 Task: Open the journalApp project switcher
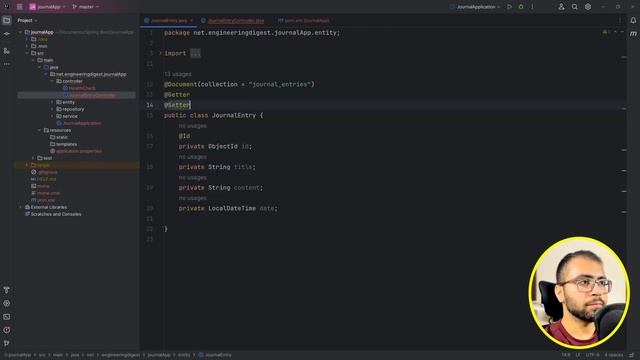click(x=47, y=7)
